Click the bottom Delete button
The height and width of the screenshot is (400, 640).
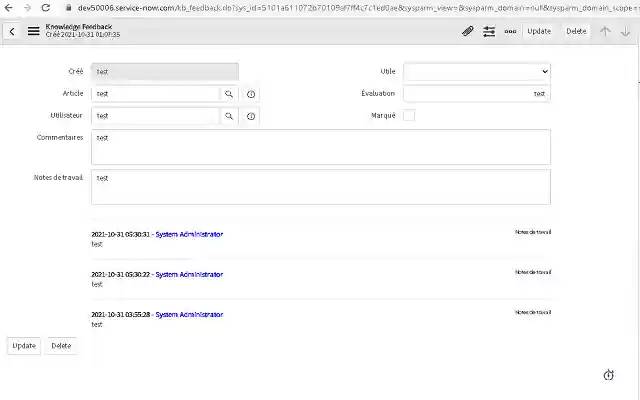point(61,346)
